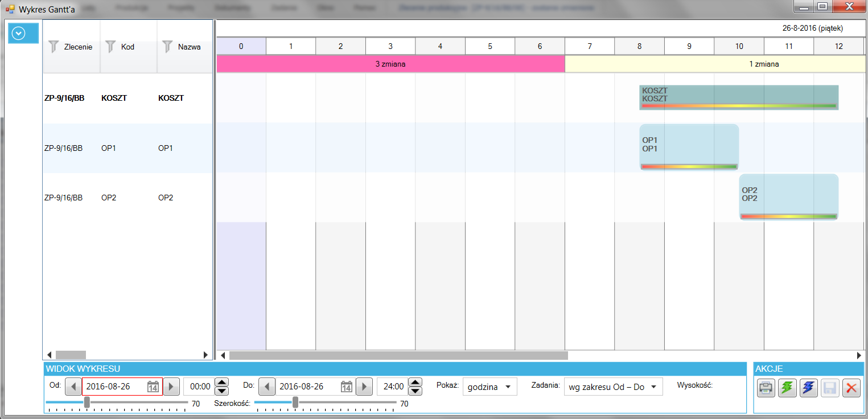Click the 3 zmiana shift band
The image size is (868, 419).
point(390,64)
